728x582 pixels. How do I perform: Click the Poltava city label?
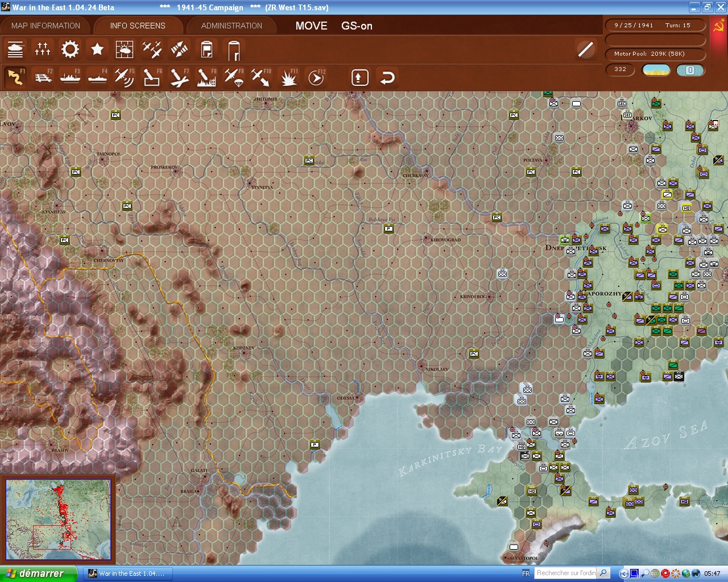pyautogui.click(x=533, y=160)
